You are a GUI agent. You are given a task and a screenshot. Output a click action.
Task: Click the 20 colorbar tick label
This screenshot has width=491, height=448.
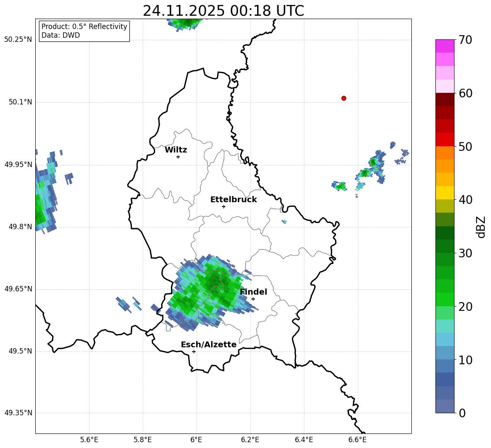465,307
